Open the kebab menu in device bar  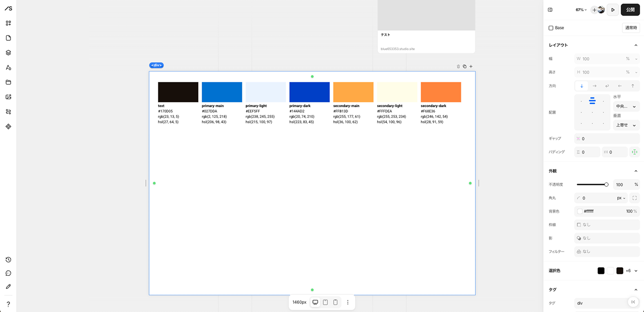(x=348, y=302)
